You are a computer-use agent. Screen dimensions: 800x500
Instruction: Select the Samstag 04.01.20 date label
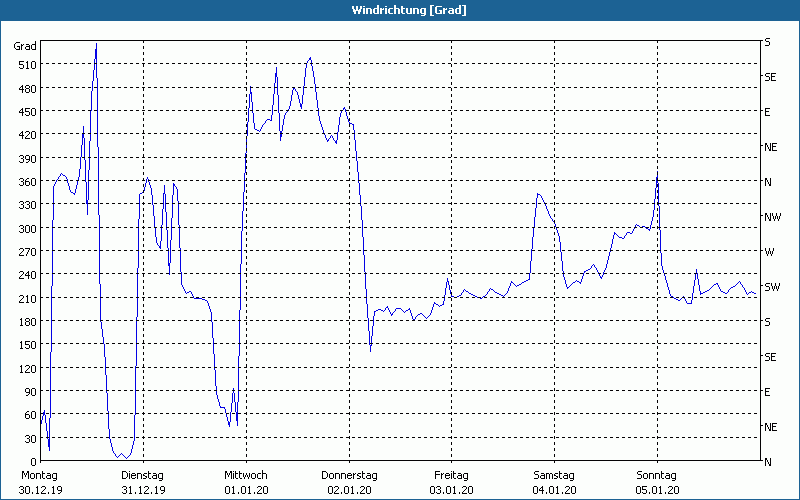coord(553,482)
